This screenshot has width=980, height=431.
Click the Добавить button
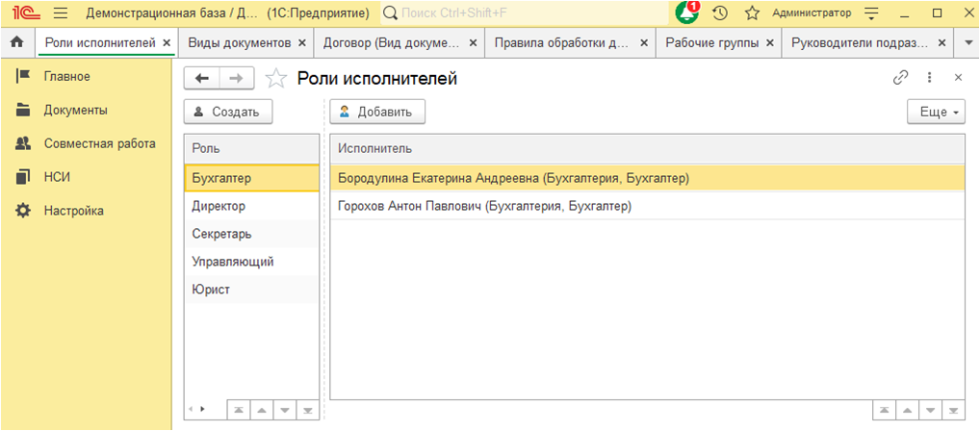pos(376,112)
